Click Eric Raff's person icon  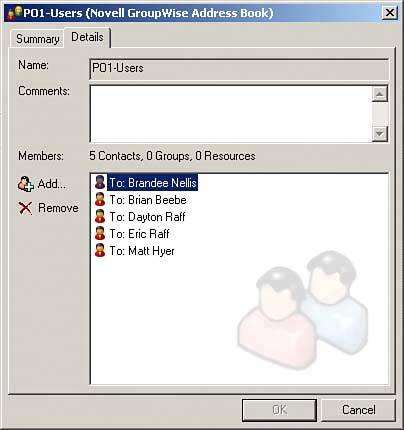point(100,233)
